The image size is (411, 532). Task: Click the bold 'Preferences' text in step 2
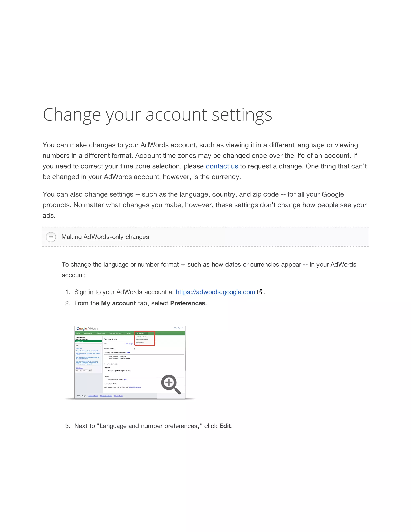(x=188, y=303)
